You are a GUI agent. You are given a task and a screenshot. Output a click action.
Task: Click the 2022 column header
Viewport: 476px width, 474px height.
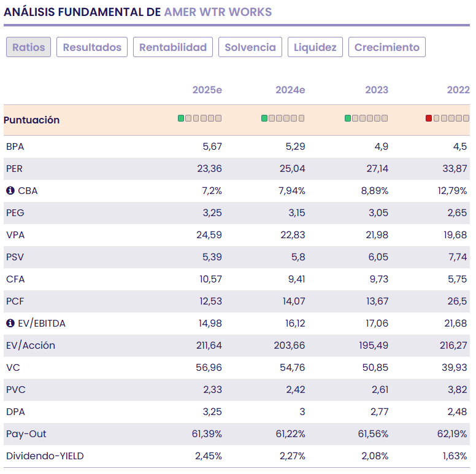[458, 90]
